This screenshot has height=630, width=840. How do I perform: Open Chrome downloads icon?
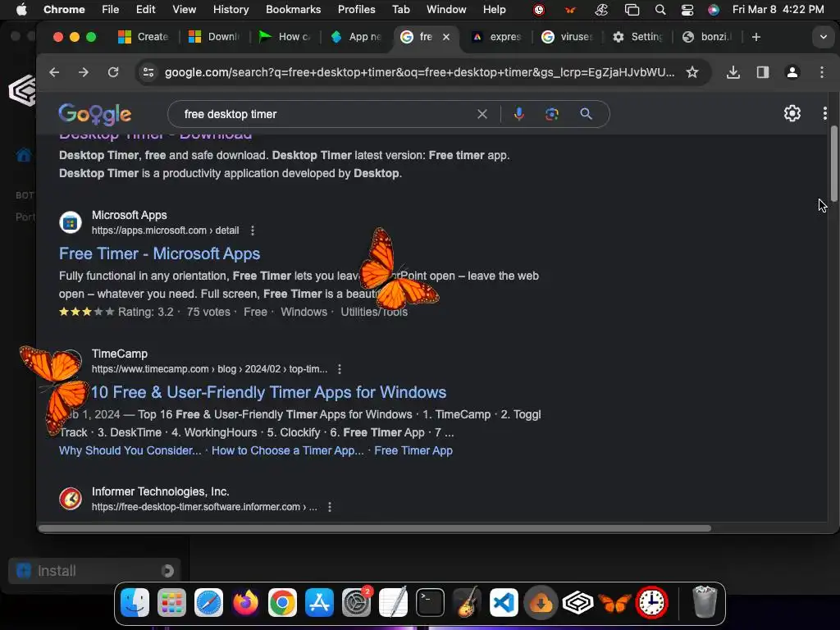point(733,72)
